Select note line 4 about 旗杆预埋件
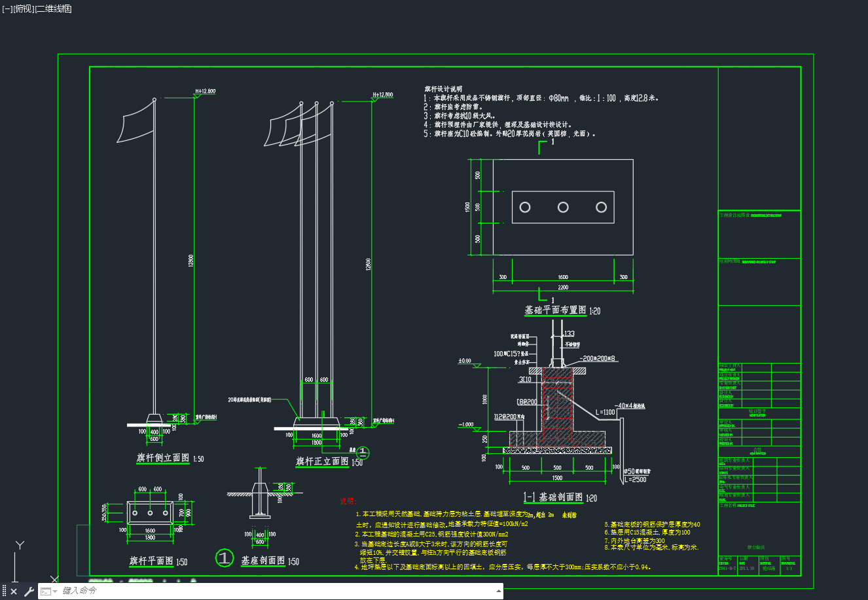Viewport: 868px width, 600px height. [499, 124]
